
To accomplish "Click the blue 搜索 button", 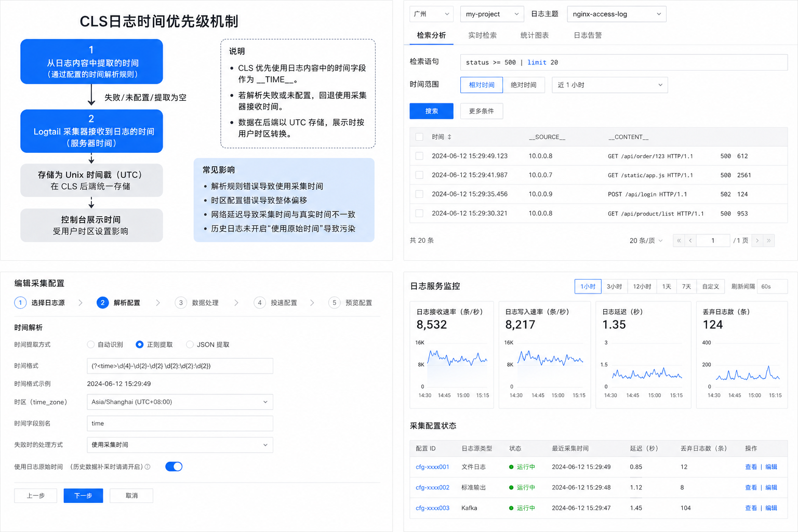I will (x=431, y=111).
